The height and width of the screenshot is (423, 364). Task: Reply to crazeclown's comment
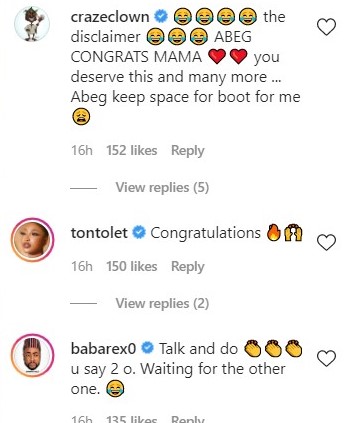(188, 151)
